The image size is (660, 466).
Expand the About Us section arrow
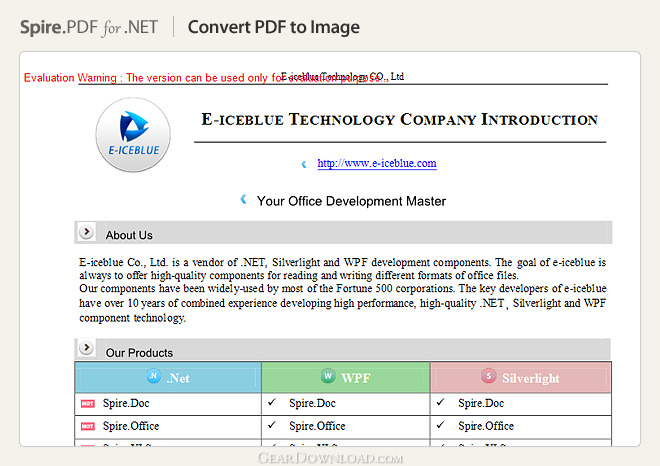(86, 232)
